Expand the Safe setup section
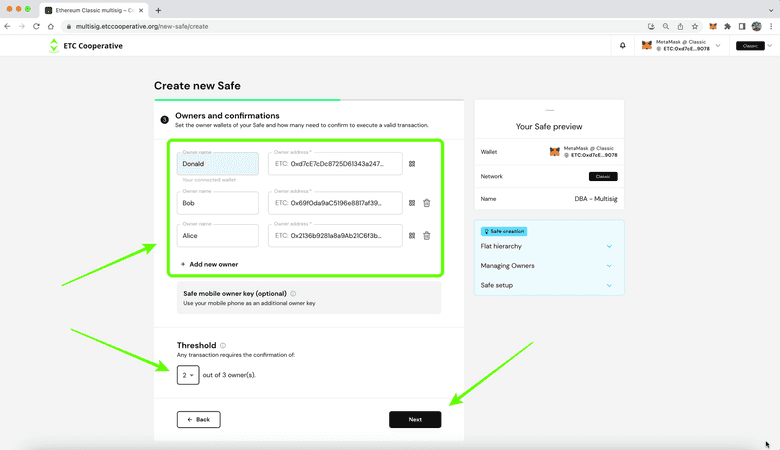 (609, 285)
